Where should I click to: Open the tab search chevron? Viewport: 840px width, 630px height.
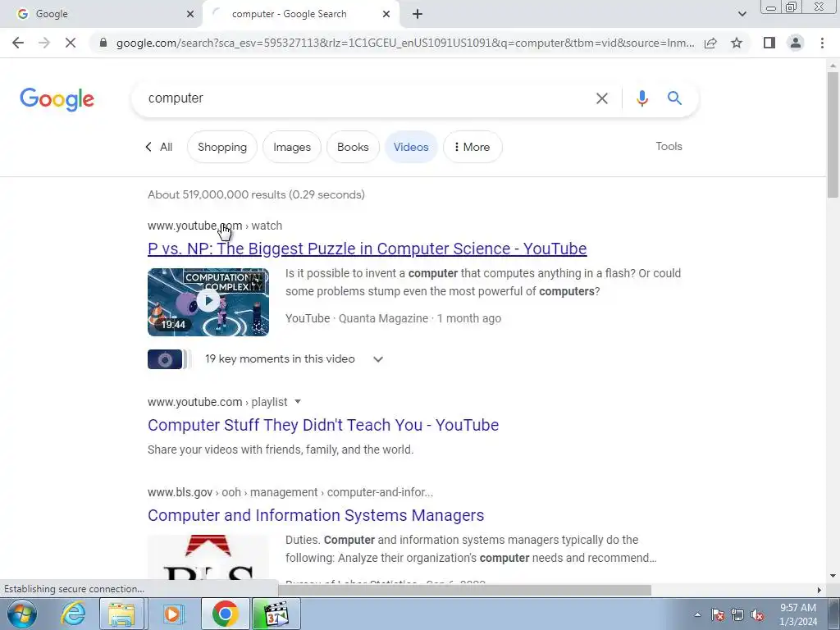pyautogui.click(x=742, y=15)
